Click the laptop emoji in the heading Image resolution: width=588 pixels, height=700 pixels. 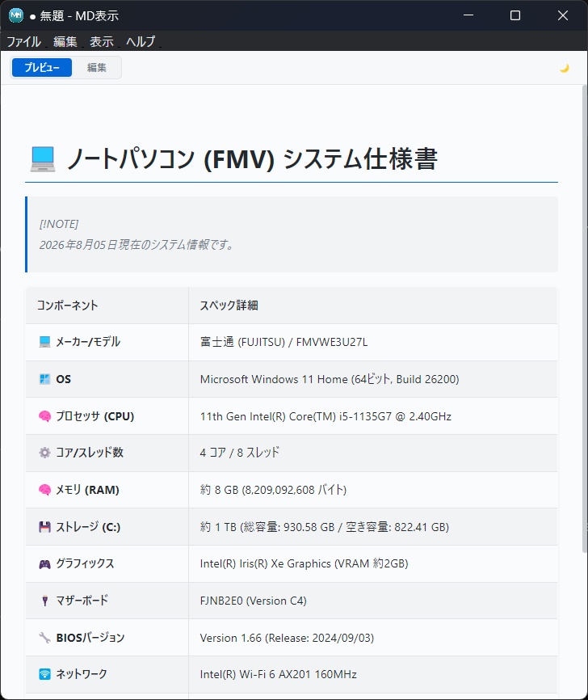coord(43,159)
